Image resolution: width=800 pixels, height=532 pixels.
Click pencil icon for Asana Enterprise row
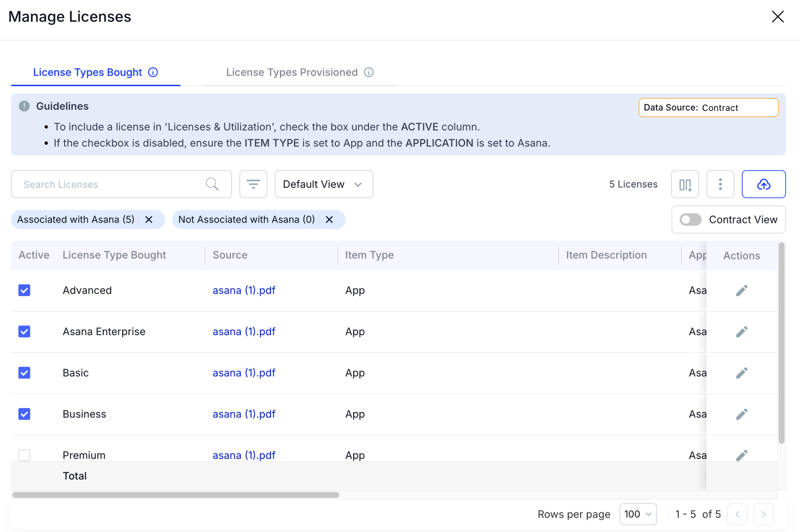coord(741,332)
